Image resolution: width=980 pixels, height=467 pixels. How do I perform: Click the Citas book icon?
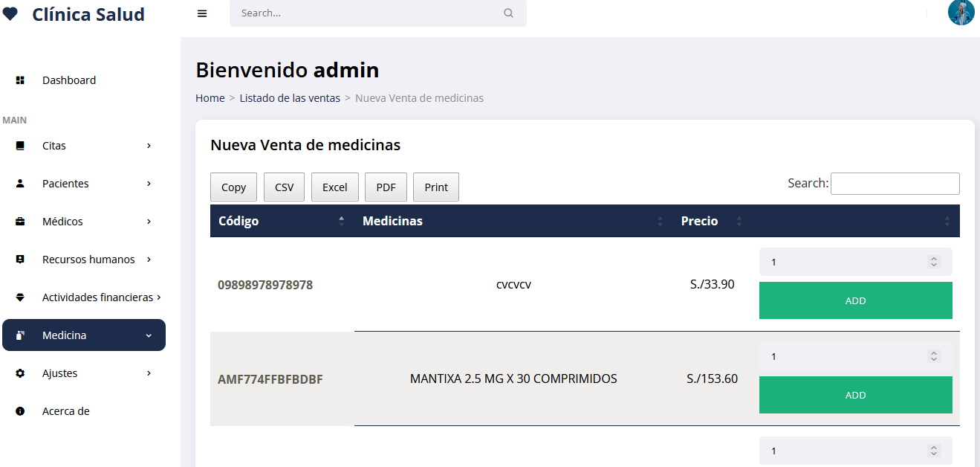(x=20, y=146)
